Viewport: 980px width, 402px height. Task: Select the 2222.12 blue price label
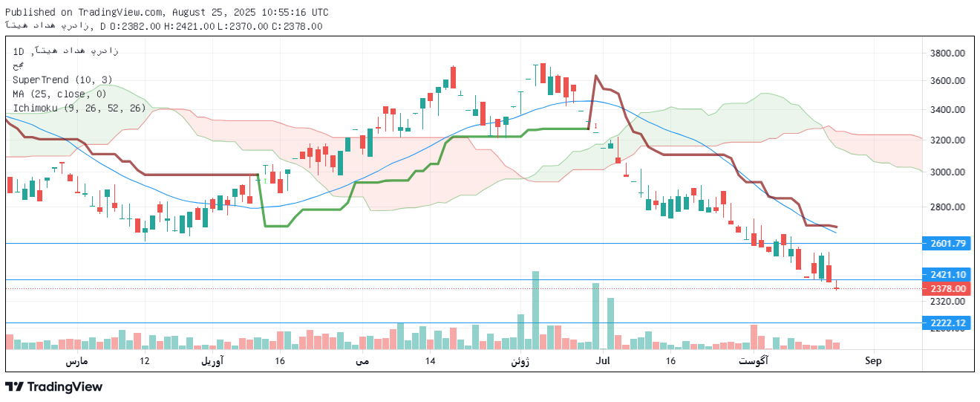tap(948, 322)
